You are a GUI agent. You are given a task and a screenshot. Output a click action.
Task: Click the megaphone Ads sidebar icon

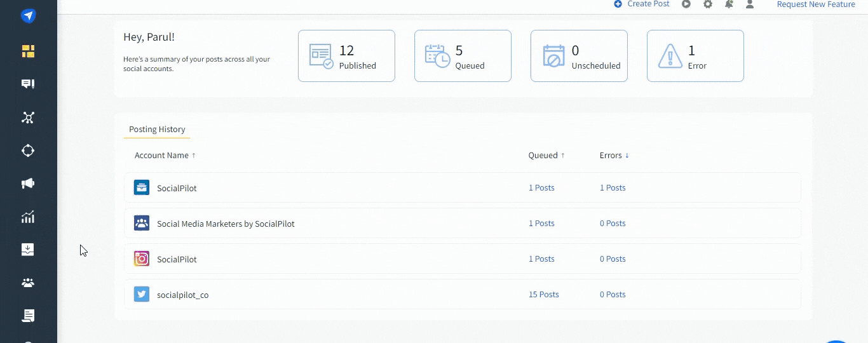click(28, 184)
